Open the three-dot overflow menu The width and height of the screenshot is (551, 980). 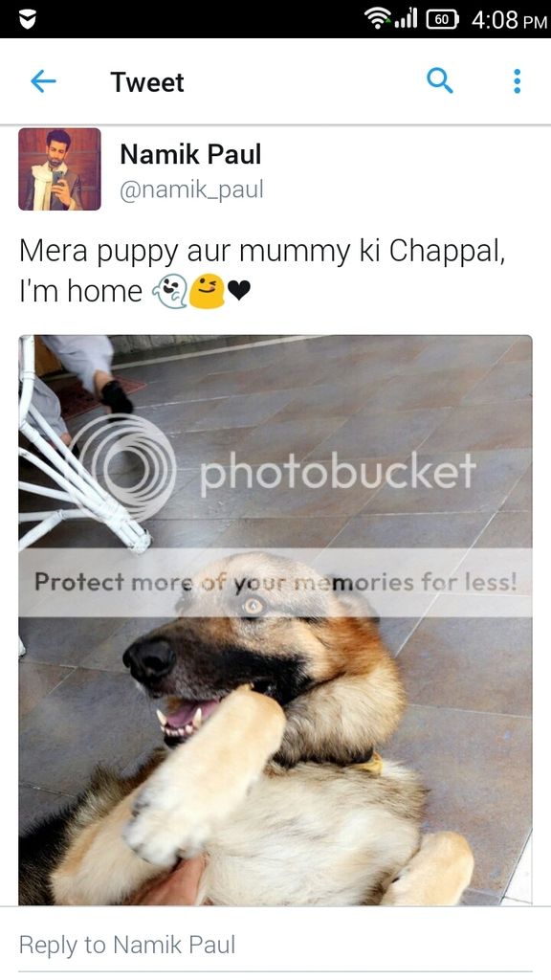point(517,81)
